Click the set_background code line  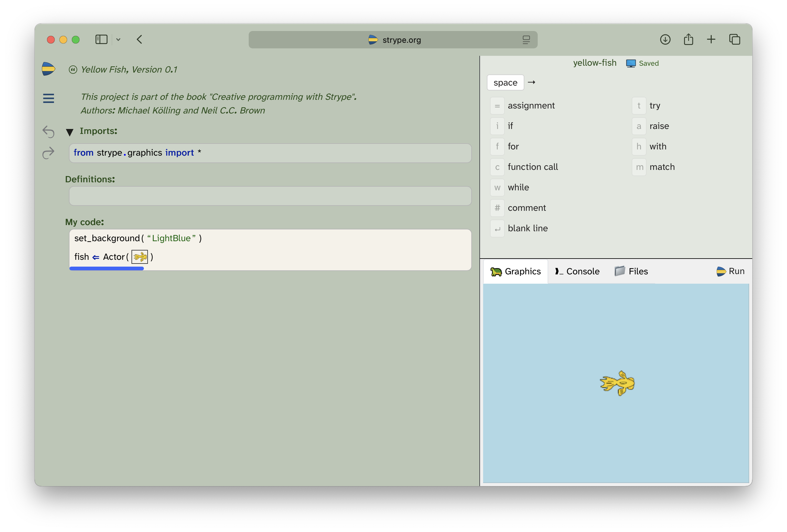tap(138, 238)
